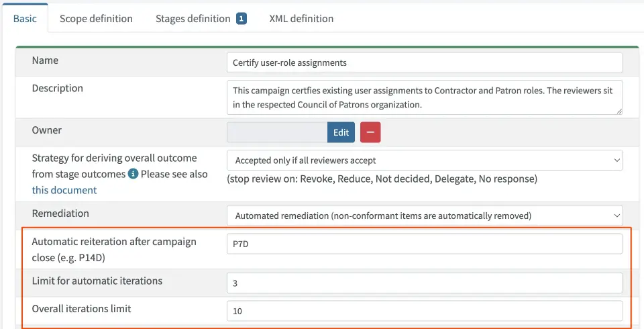Click the badge on Stages definition tab

[241, 19]
